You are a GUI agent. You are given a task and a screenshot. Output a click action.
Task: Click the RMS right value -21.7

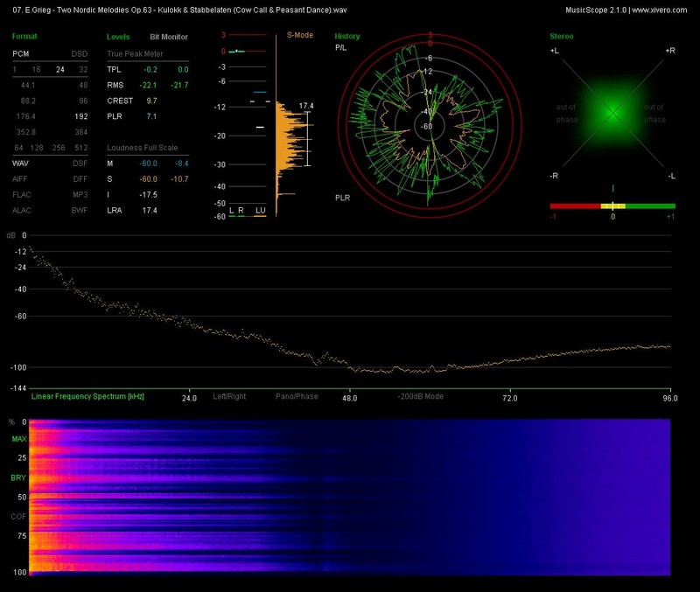[179, 85]
